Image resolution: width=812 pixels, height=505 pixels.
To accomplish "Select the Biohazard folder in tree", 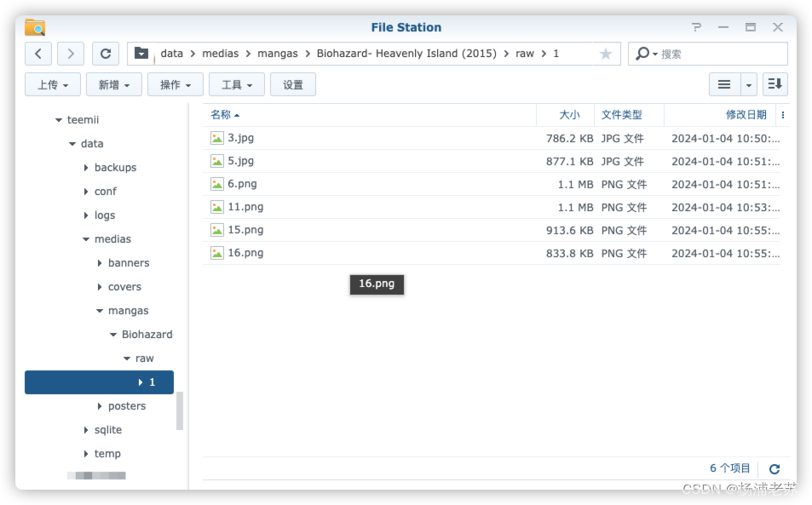I will (147, 334).
